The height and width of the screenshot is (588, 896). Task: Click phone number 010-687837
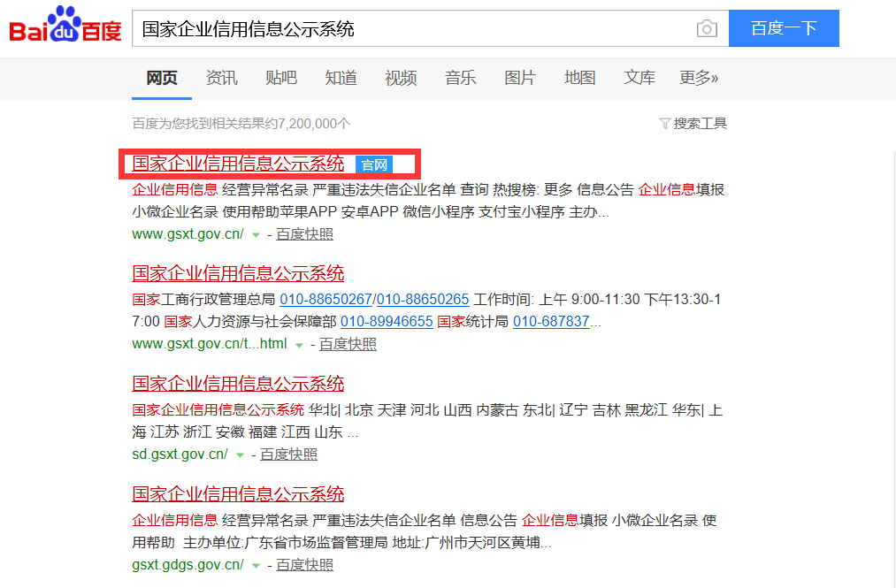pyautogui.click(x=551, y=322)
